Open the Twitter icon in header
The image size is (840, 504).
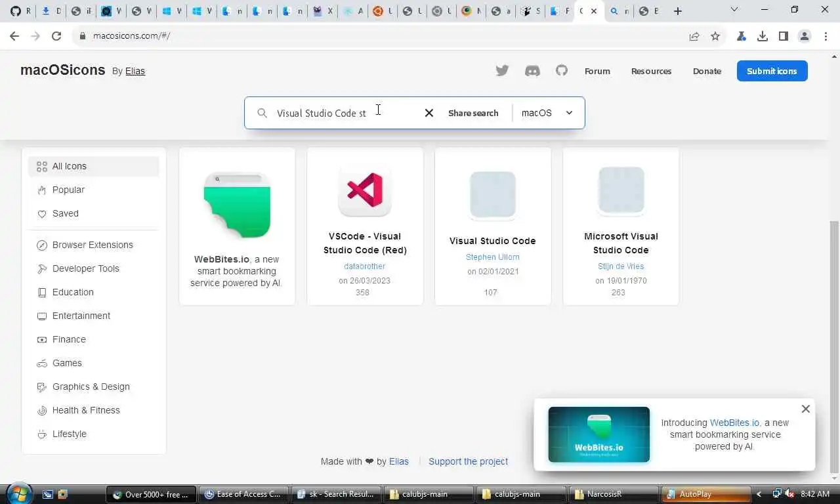[x=502, y=71]
